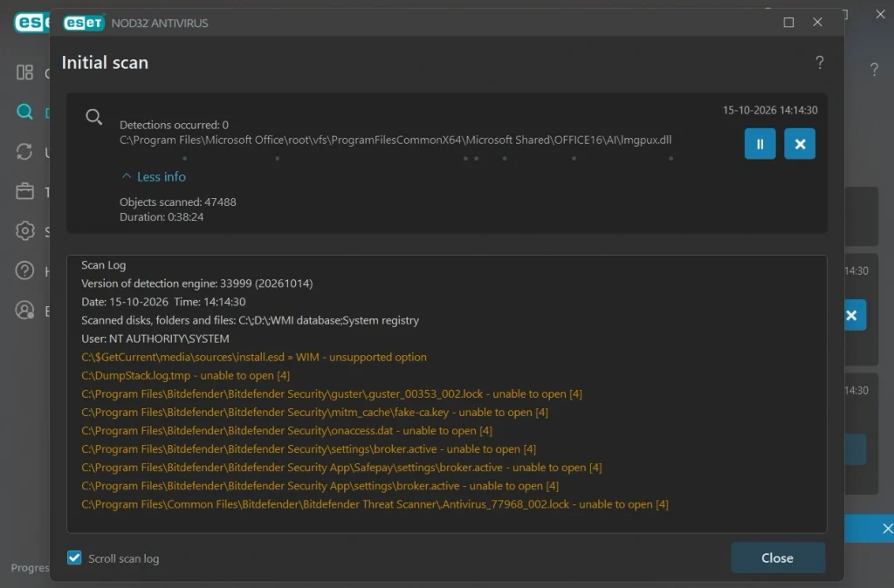The image size is (894, 588).
Task: Click the Bitdefender Security\settings\broker.active log entry
Action: 308,449
